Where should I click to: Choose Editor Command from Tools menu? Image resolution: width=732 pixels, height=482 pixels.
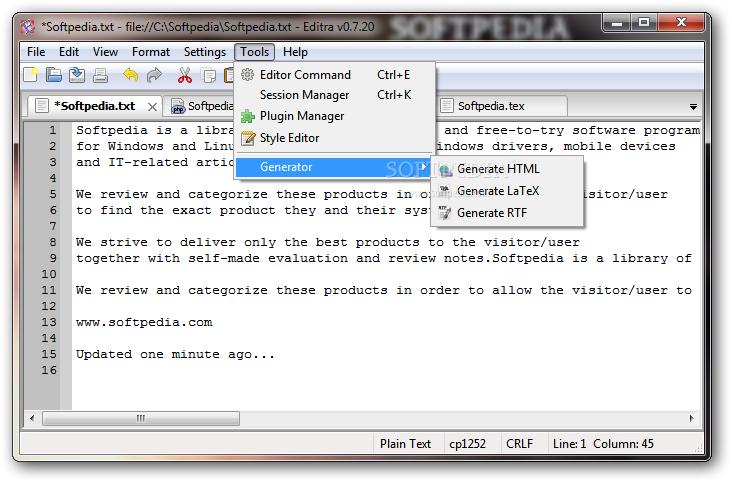(x=334, y=75)
